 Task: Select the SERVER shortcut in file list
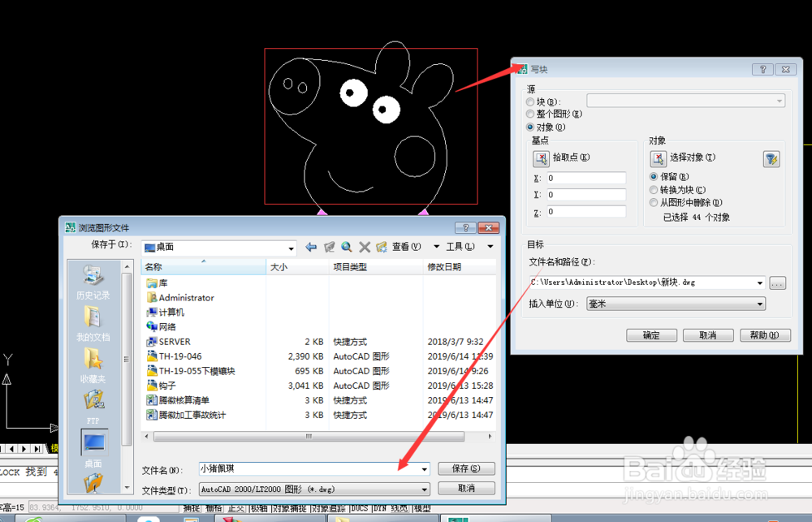168,342
